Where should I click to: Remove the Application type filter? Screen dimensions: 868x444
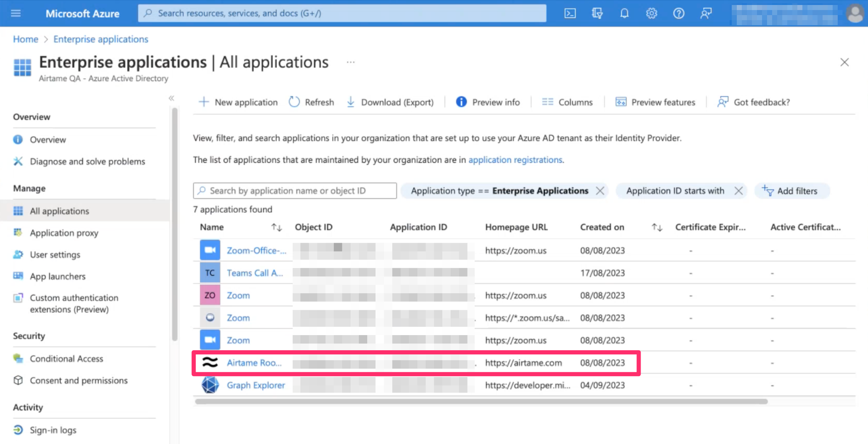coord(600,191)
